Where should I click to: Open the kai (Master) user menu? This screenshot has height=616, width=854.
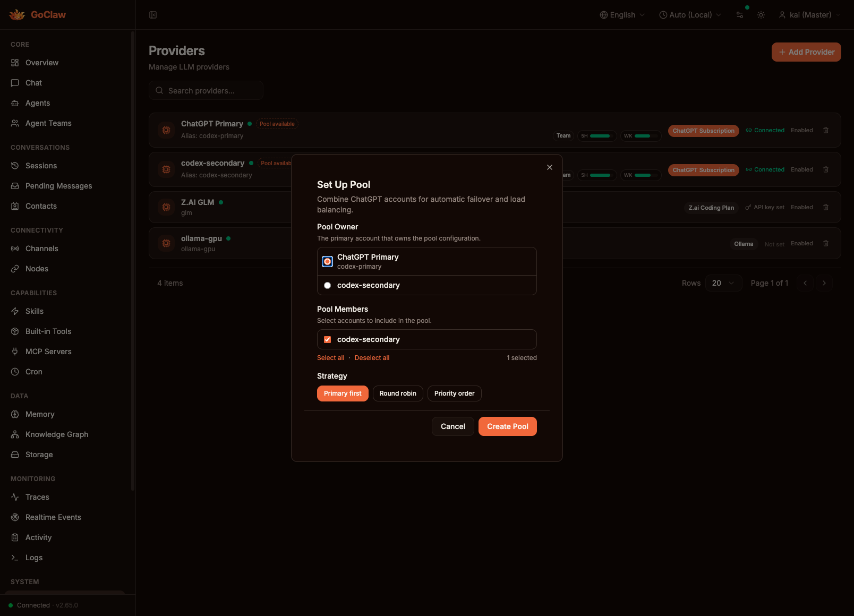(809, 15)
